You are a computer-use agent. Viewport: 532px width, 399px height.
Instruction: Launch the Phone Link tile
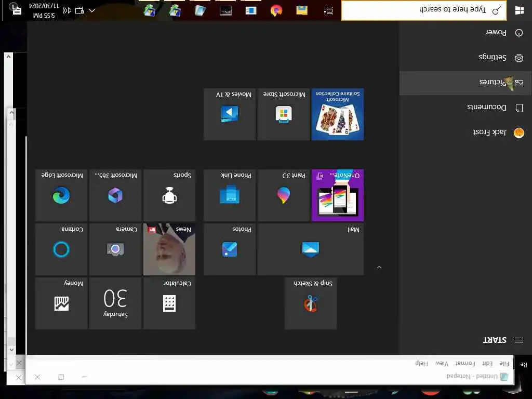click(230, 195)
